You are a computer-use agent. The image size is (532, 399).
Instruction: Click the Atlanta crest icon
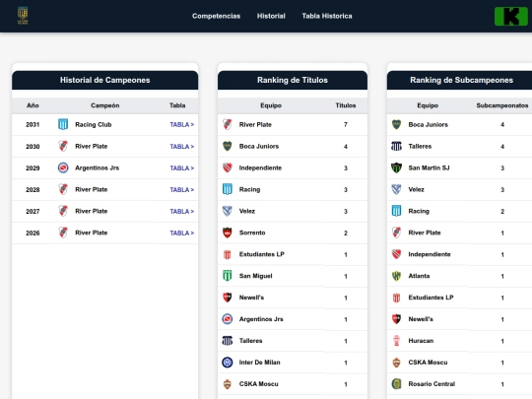click(397, 276)
